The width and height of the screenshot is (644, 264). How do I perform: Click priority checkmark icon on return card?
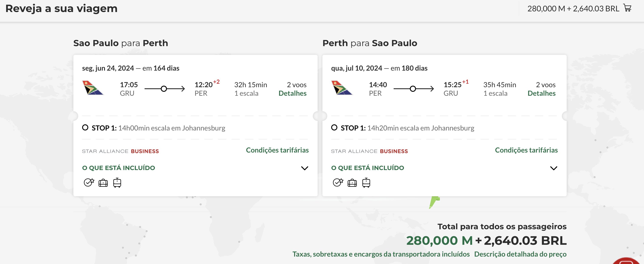pyautogui.click(x=338, y=183)
